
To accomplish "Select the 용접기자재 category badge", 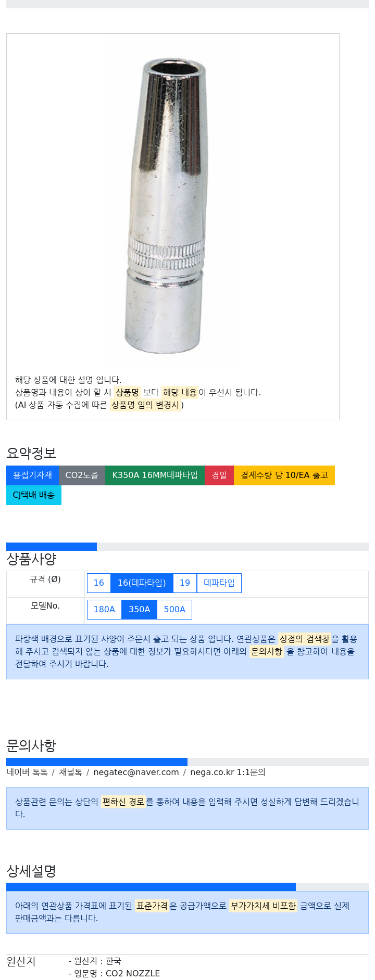I will pyautogui.click(x=32, y=475).
